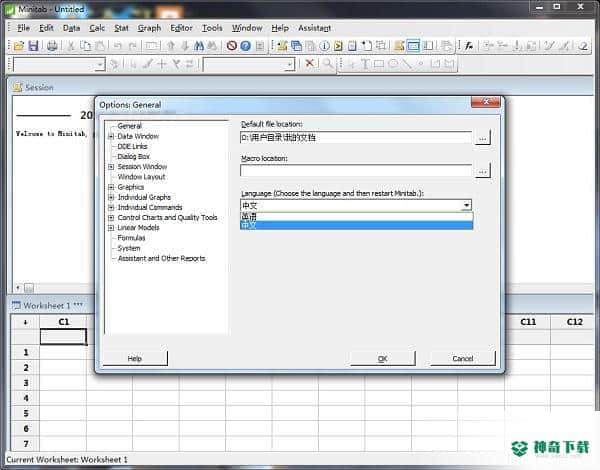Click the crosshair plus icon in second toolbar
The image size is (600, 470).
coord(162,64)
